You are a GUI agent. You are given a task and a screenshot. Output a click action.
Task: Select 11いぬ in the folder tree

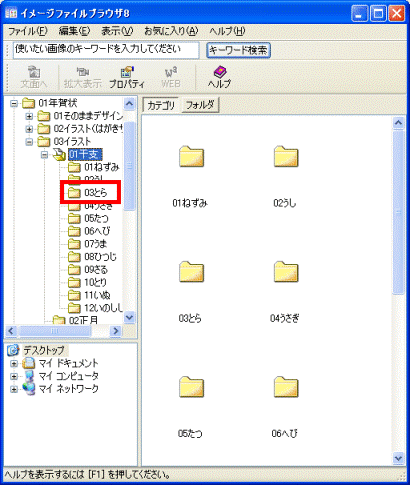pyautogui.click(x=97, y=295)
